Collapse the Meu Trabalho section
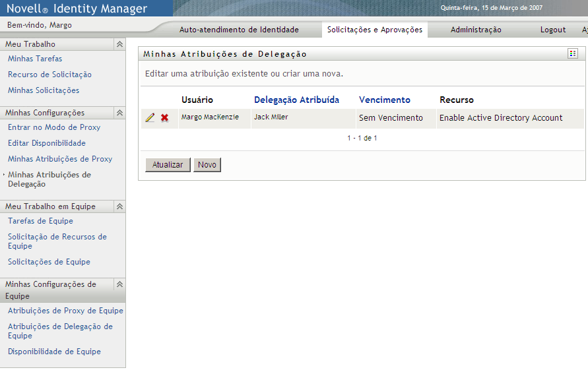 coord(119,44)
